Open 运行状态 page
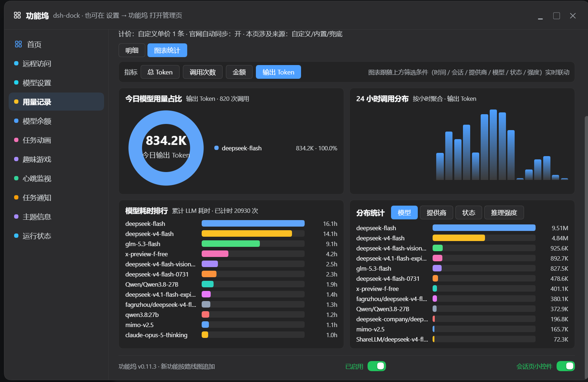 pyautogui.click(x=56, y=236)
